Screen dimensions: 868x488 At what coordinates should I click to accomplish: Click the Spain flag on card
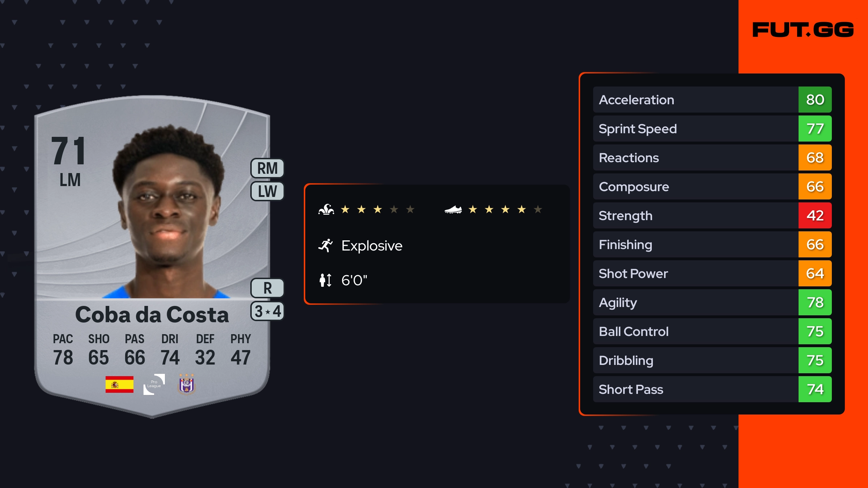click(x=119, y=384)
